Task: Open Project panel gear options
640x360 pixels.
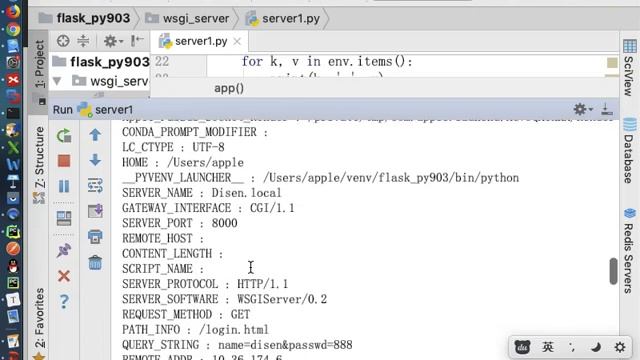Action: (112, 41)
